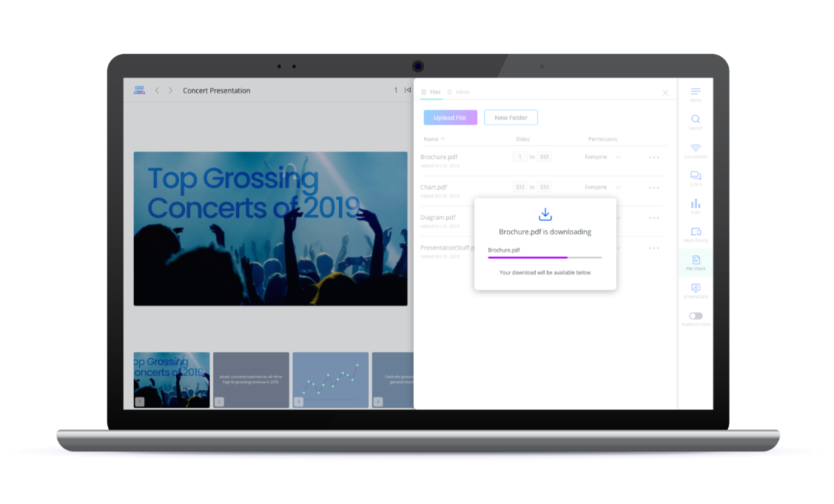Viewport: 834px width, 504px height.
Task: Expand Brochure.pdf permissions dropdown
Action: (618, 157)
